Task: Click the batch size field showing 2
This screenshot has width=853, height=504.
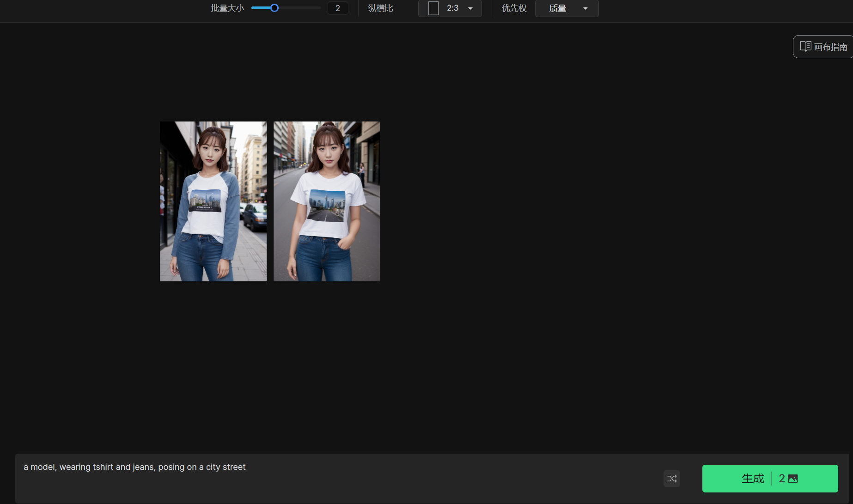Action: [337, 8]
